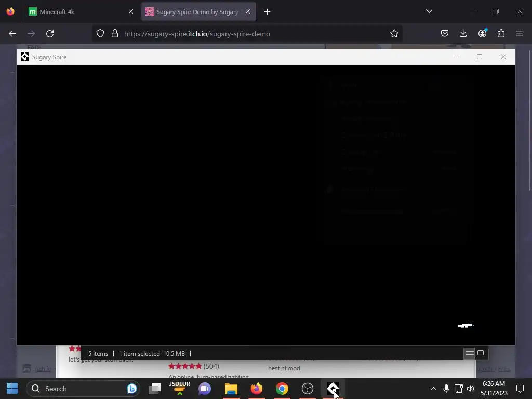Open the volume speaker tray icon
532x399 pixels.
[470, 389]
